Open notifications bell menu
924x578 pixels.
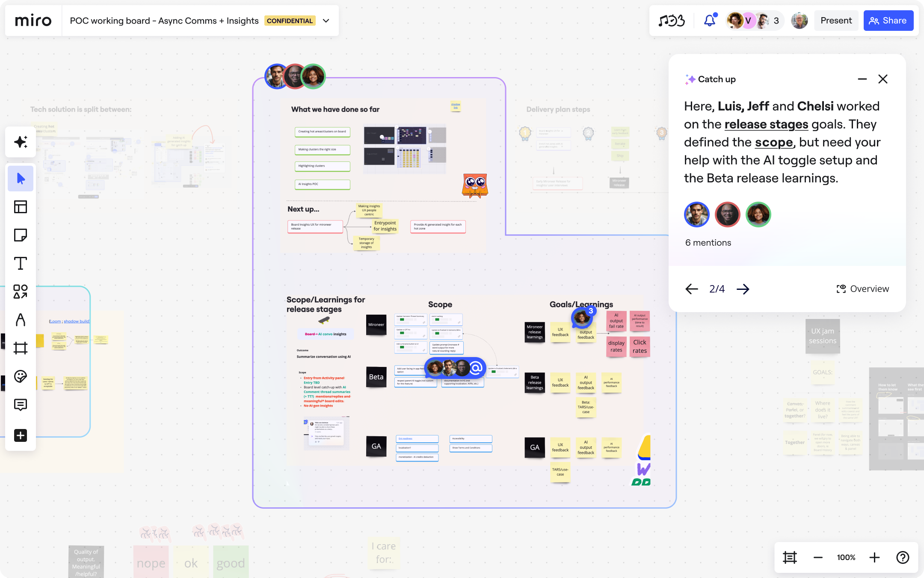tap(710, 20)
